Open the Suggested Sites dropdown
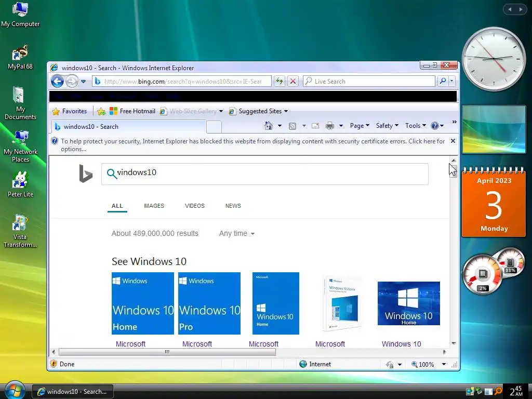Viewport: 532px width, 399px height. coord(259,111)
